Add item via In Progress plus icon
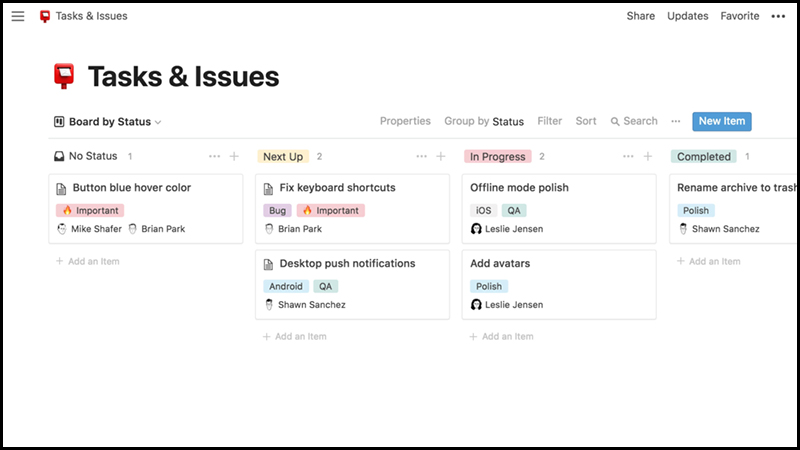800x450 pixels. coord(648,157)
